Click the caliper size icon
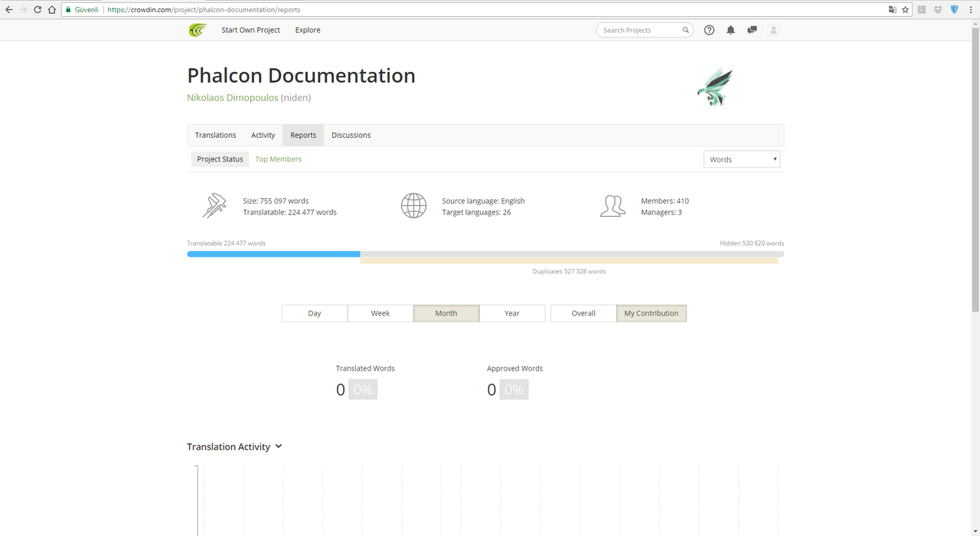The width and height of the screenshot is (980, 536). (215, 205)
